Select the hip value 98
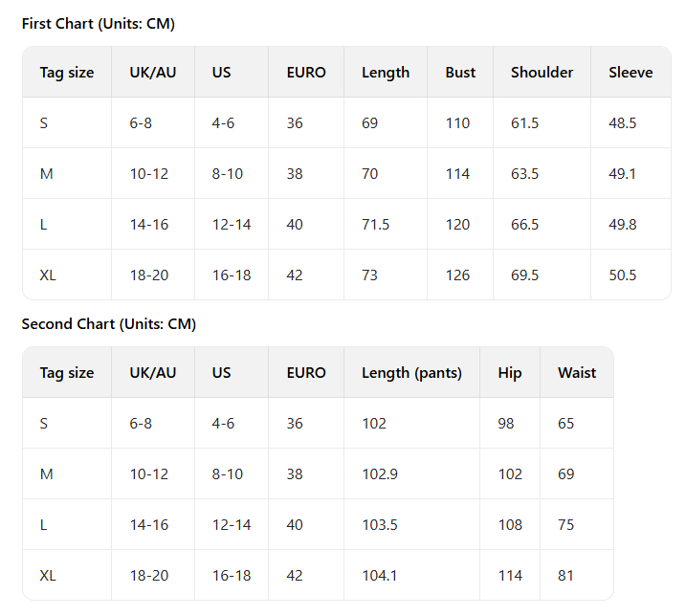 point(506,424)
